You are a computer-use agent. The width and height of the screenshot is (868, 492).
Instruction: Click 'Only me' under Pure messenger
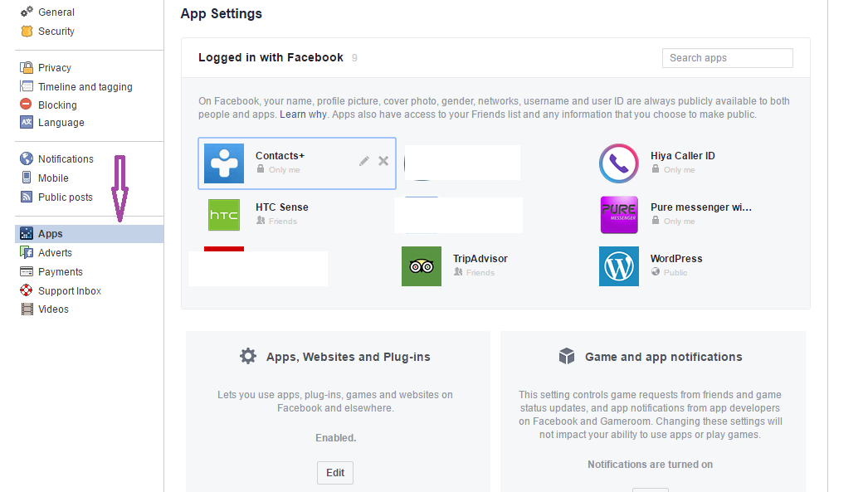click(x=680, y=222)
